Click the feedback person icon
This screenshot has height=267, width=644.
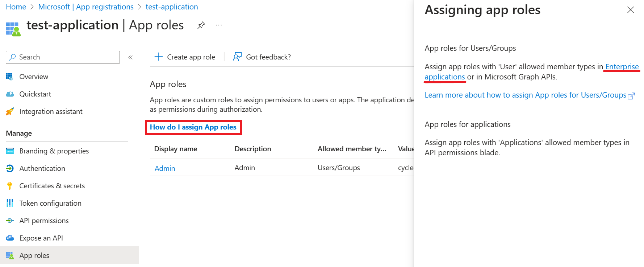(237, 57)
